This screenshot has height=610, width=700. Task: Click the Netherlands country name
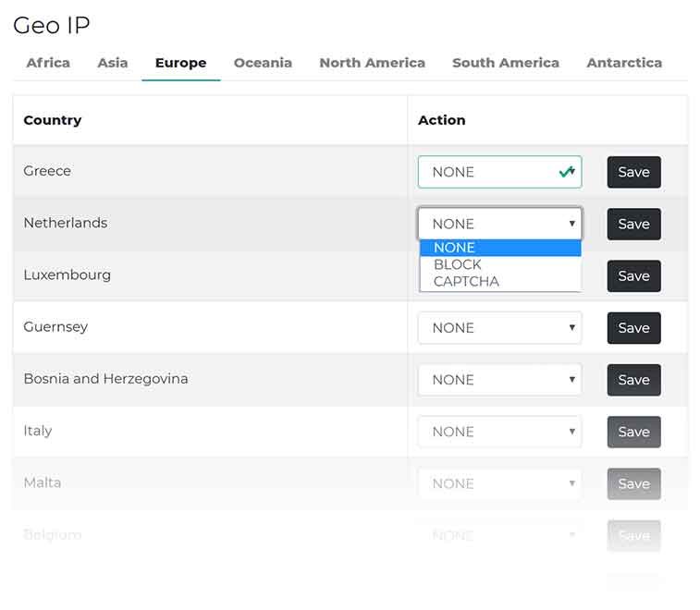[66, 223]
